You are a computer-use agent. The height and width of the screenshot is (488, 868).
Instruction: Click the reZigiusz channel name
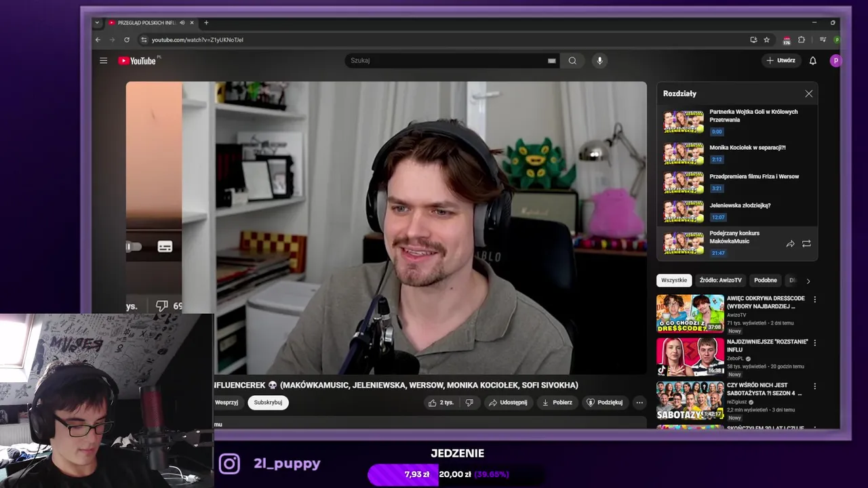tap(738, 402)
